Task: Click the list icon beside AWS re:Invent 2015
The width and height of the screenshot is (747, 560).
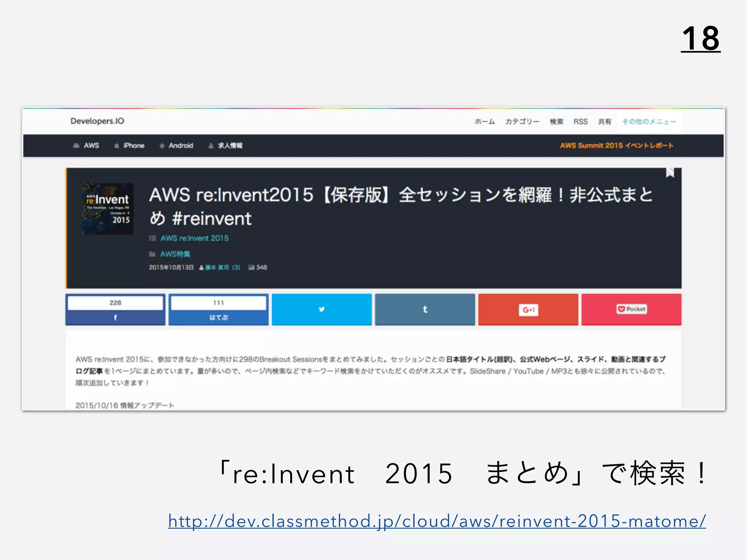Action: [x=152, y=238]
